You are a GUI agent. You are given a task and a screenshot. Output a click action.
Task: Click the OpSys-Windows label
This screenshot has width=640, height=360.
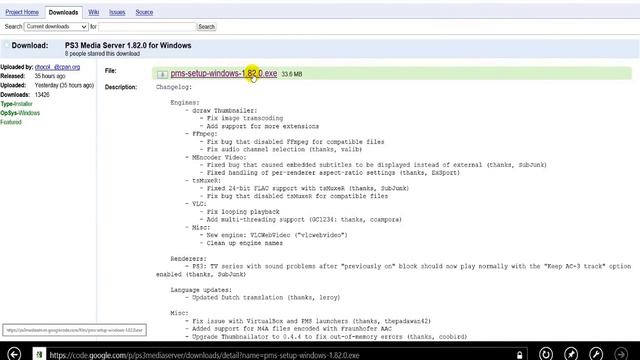pyautogui.click(x=20, y=113)
